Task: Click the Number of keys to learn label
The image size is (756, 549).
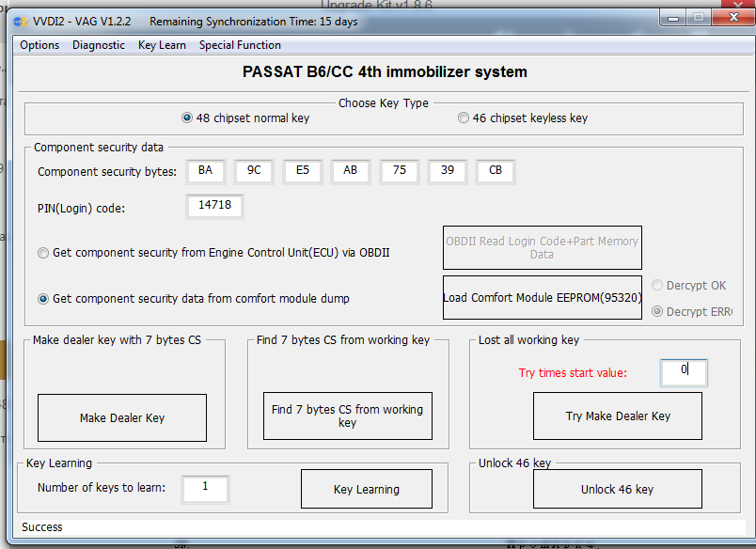Action: point(102,487)
